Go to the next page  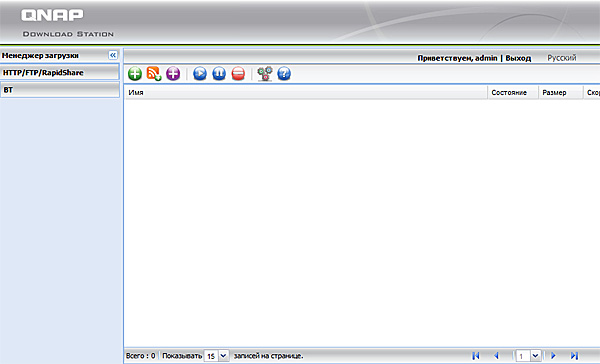point(553,356)
